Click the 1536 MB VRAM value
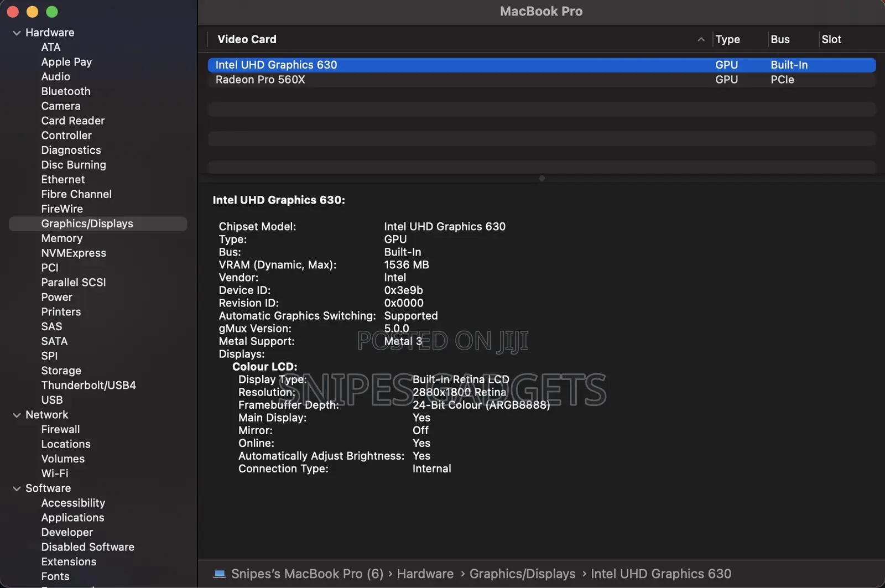 click(x=407, y=265)
